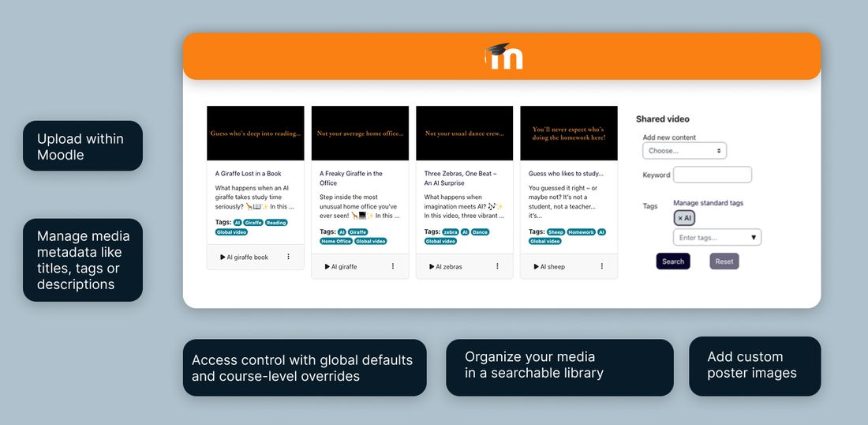
Task: Open options menu for AI giraffe book card
Action: tap(288, 257)
